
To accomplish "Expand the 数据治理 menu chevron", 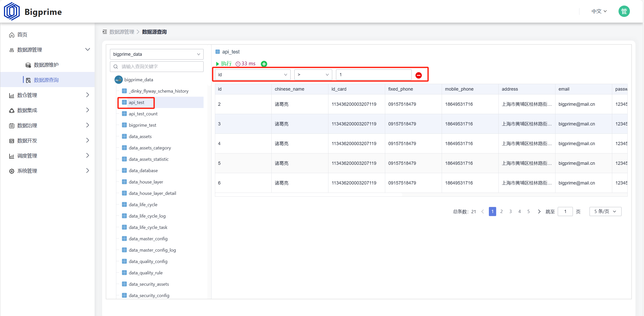I will [x=88, y=125].
